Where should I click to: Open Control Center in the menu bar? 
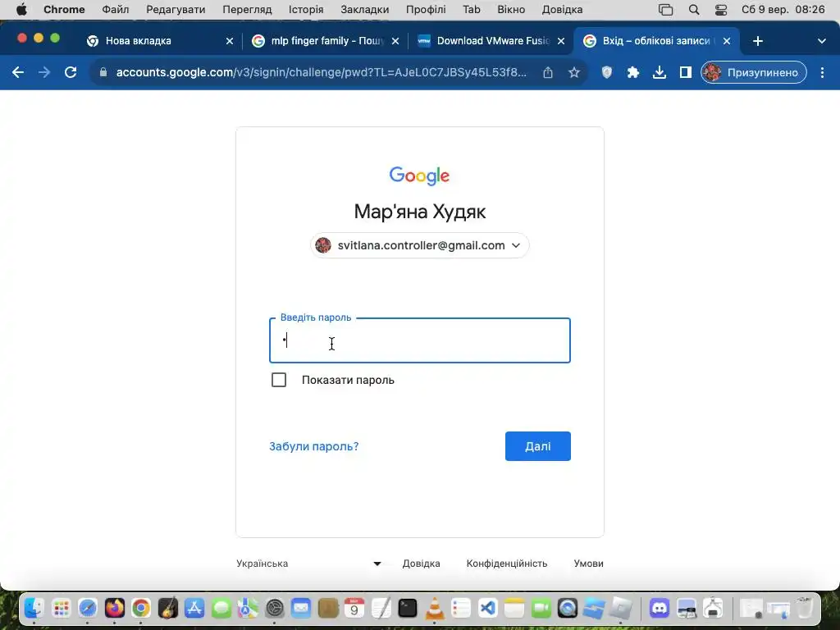point(721,10)
